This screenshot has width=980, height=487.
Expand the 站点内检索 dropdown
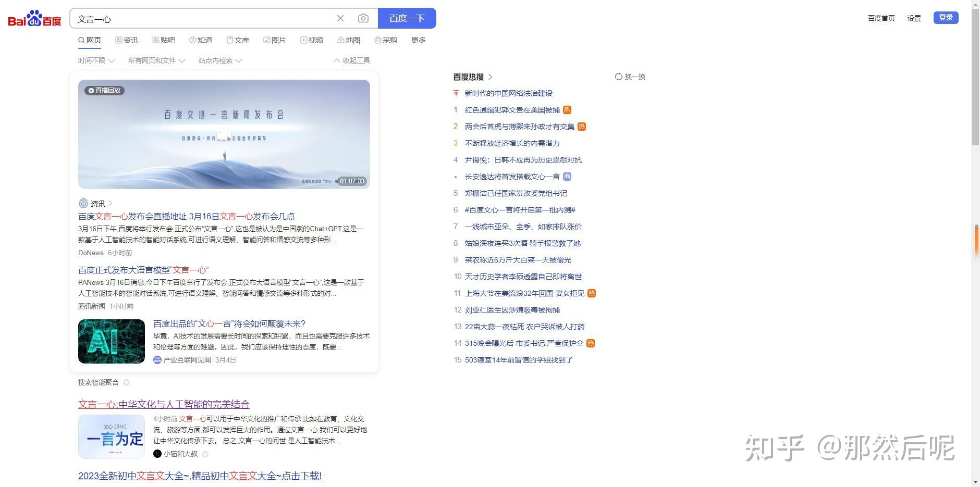pos(220,60)
